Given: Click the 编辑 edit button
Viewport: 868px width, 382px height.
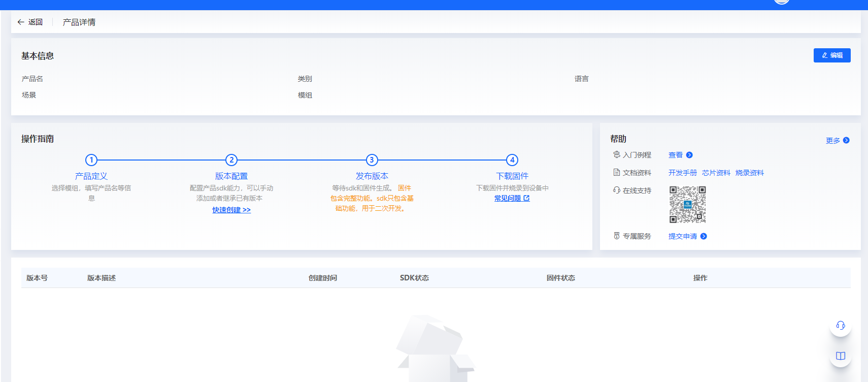Looking at the screenshot, I should coord(832,55).
